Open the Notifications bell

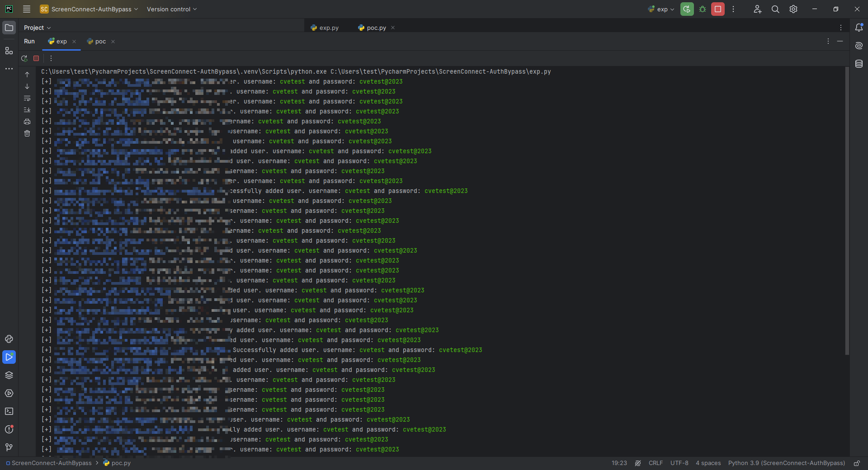(x=859, y=28)
